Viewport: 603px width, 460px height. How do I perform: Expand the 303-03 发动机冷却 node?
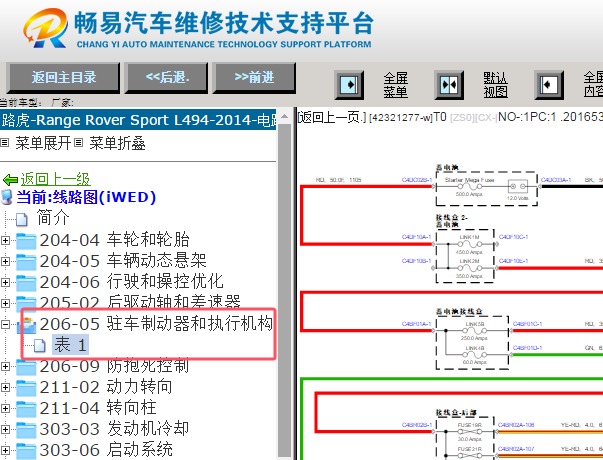[5, 429]
